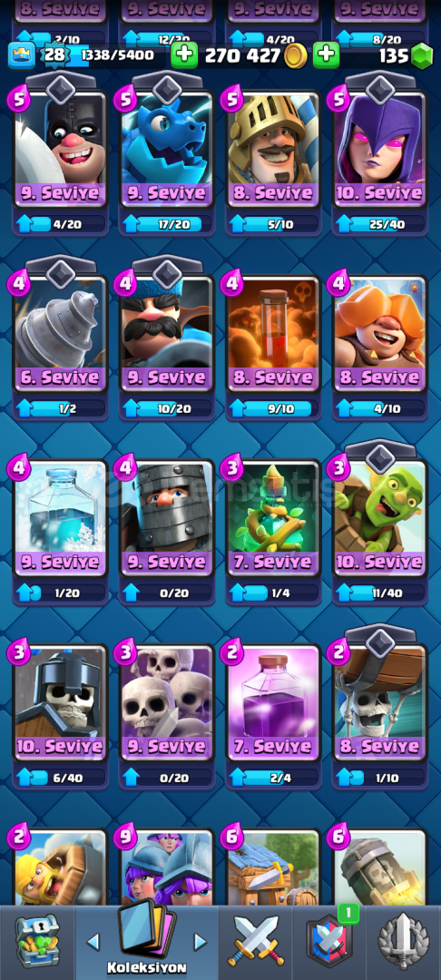Screen dimensions: 441x980
Task: Open the gem counter showing 135
Action: tap(406, 56)
